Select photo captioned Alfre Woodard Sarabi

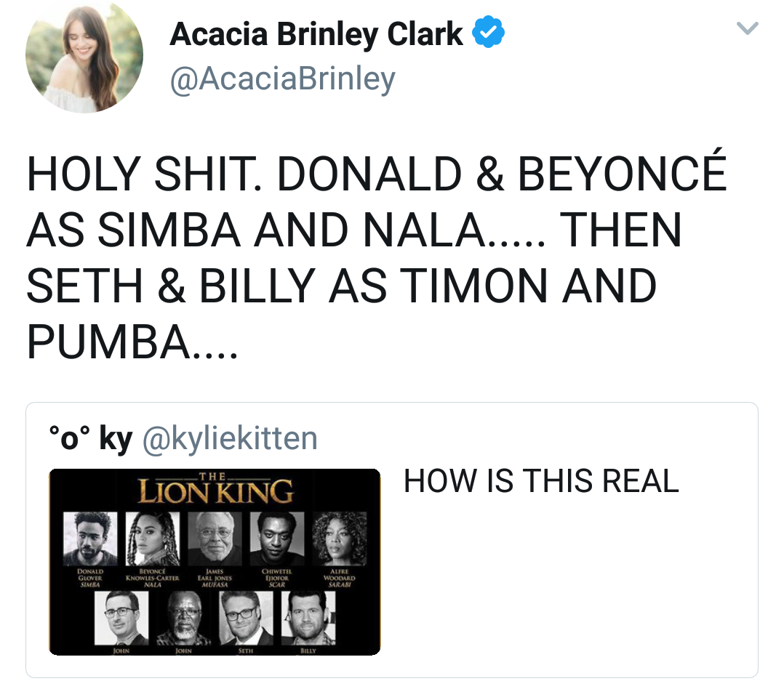tap(340, 539)
